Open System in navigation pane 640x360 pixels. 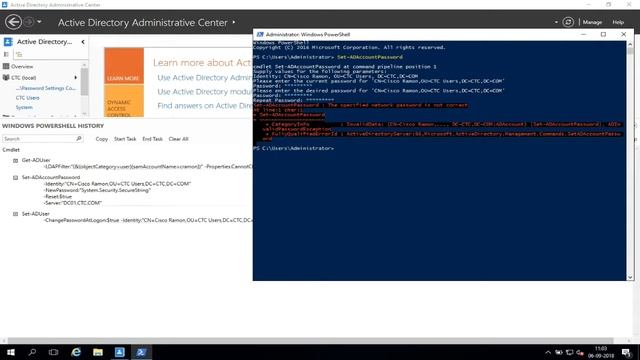pyautogui.click(x=24, y=107)
